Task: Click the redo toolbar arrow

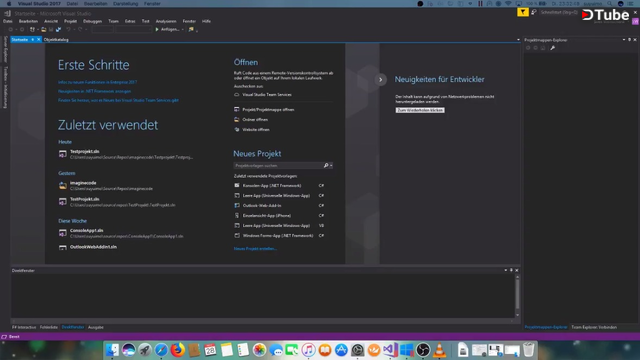Action: point(80,29)
